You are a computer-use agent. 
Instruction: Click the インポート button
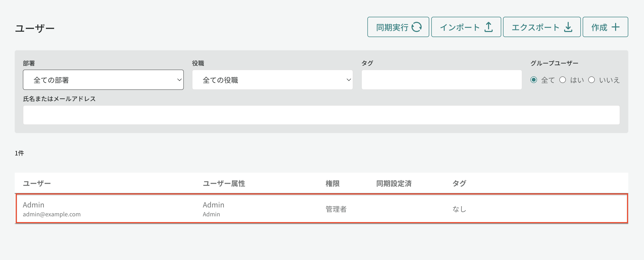tap(466, 27)
